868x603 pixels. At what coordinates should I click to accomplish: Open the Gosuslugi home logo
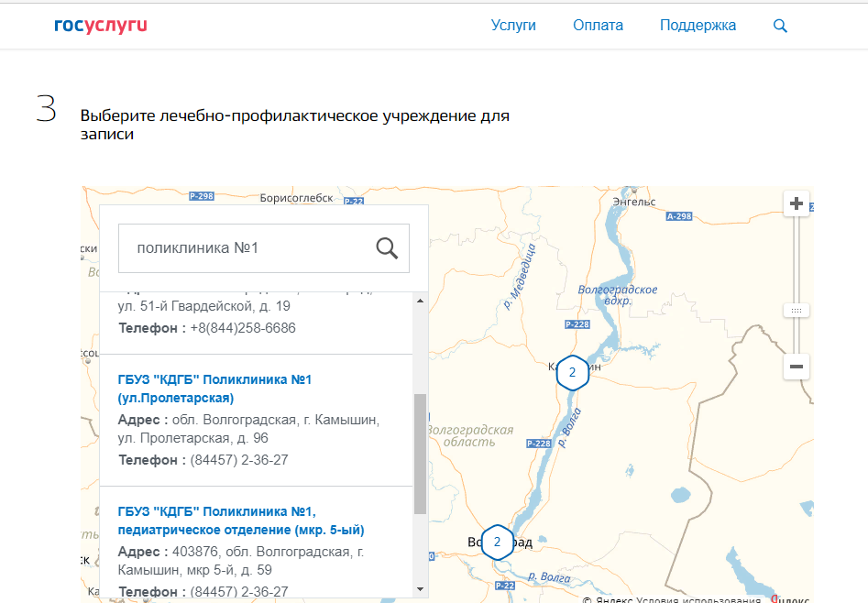(100, 26)
